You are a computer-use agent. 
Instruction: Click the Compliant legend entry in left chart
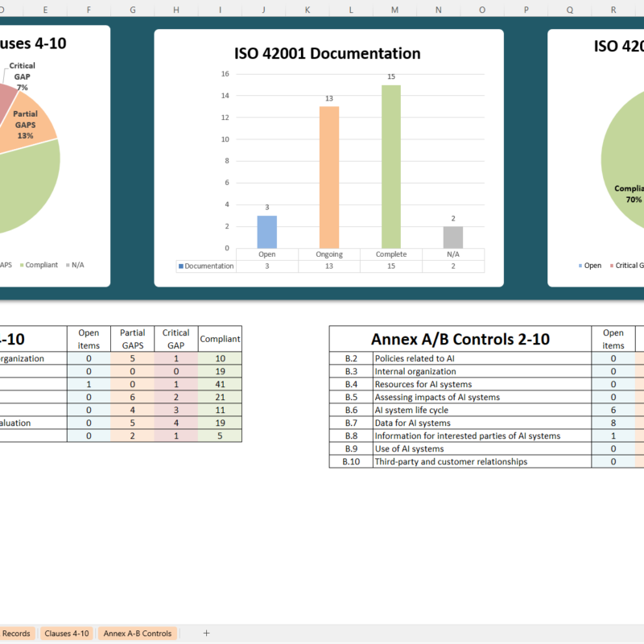pos(40,265)
